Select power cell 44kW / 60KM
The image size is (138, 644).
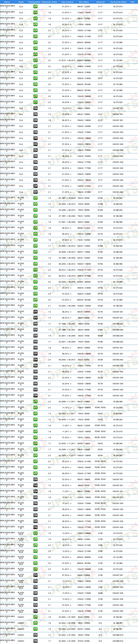84,324
